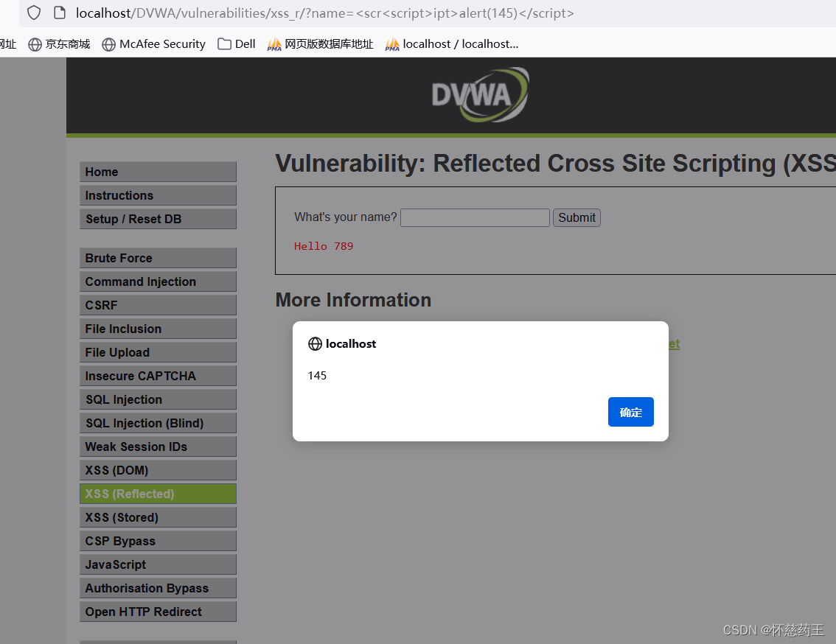Select the highlighted XSS (Reflected) item
This screenshot has height=644, width=836.
[x=158, y=494]
